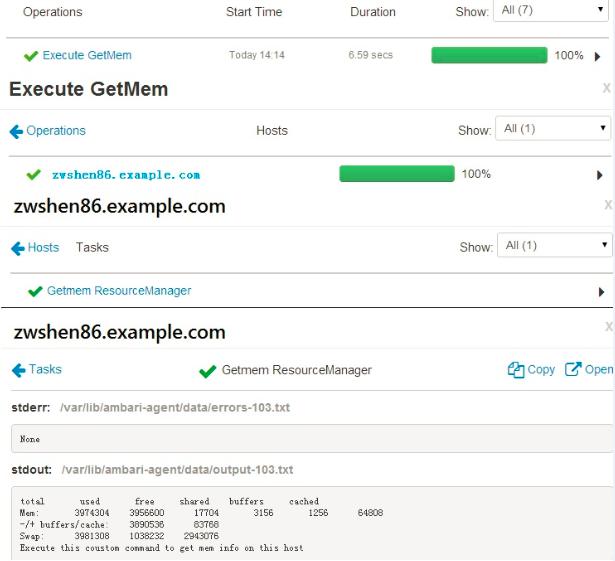Click the checkmark beside Getmem ResourceManager link
This screenshot has width=615, height=561.
(x=35, y=291)
